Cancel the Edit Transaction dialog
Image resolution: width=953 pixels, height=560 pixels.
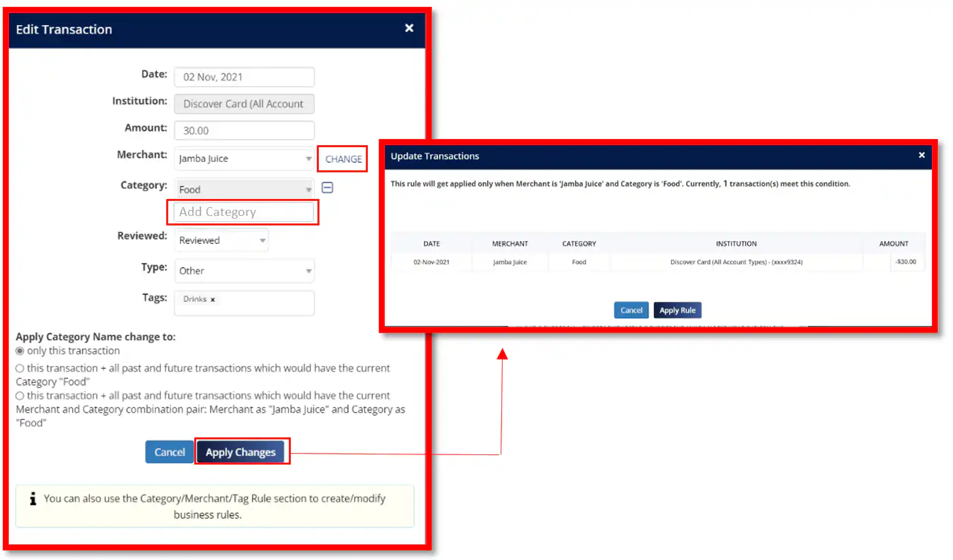pos(170,452)
